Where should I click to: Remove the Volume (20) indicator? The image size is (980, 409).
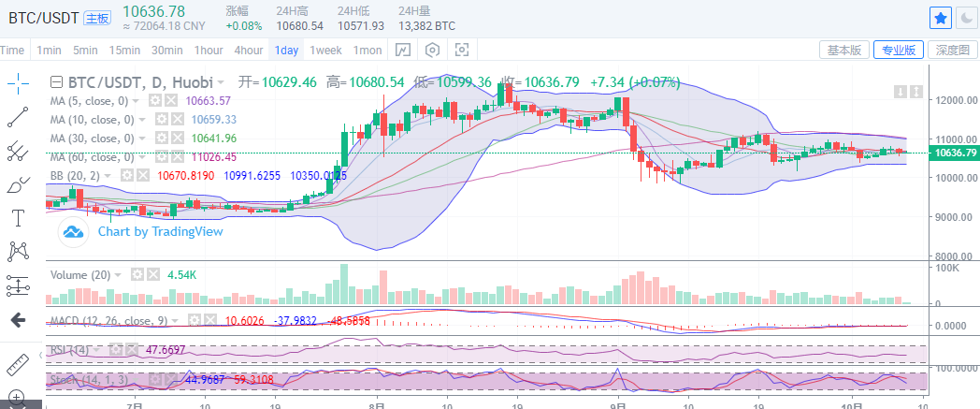click(151, 274)
